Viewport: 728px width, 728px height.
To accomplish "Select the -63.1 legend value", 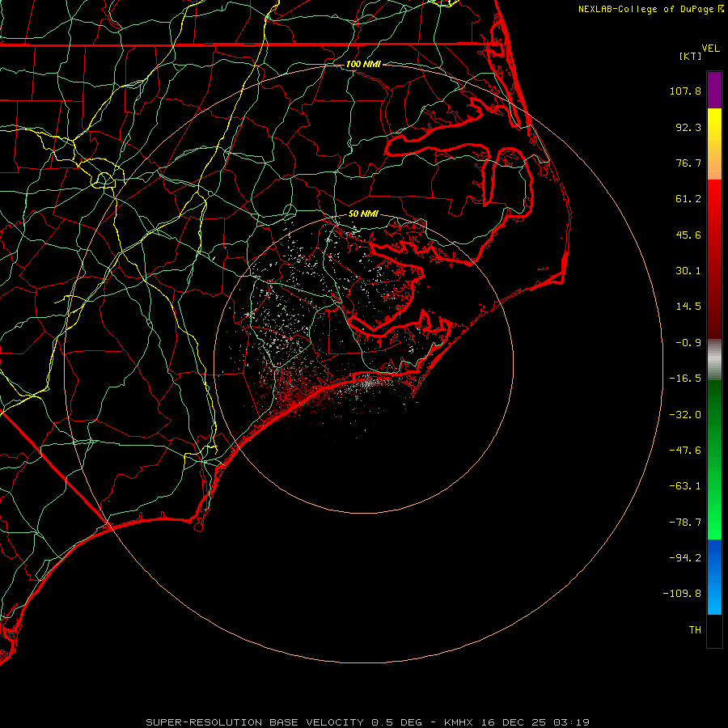I will pyautogui.click(x=685, y=486).
